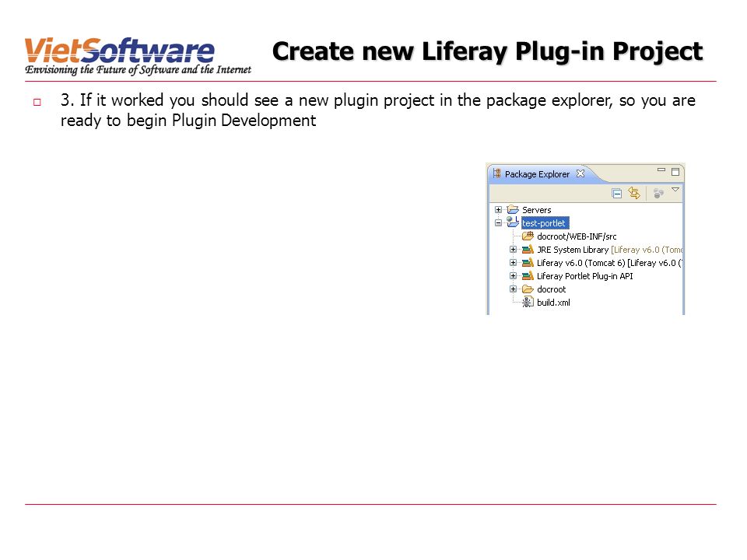Viewport: 747px width, 560px height.
Task: Expand the JRE System Library node
Action: coord(513,250)
